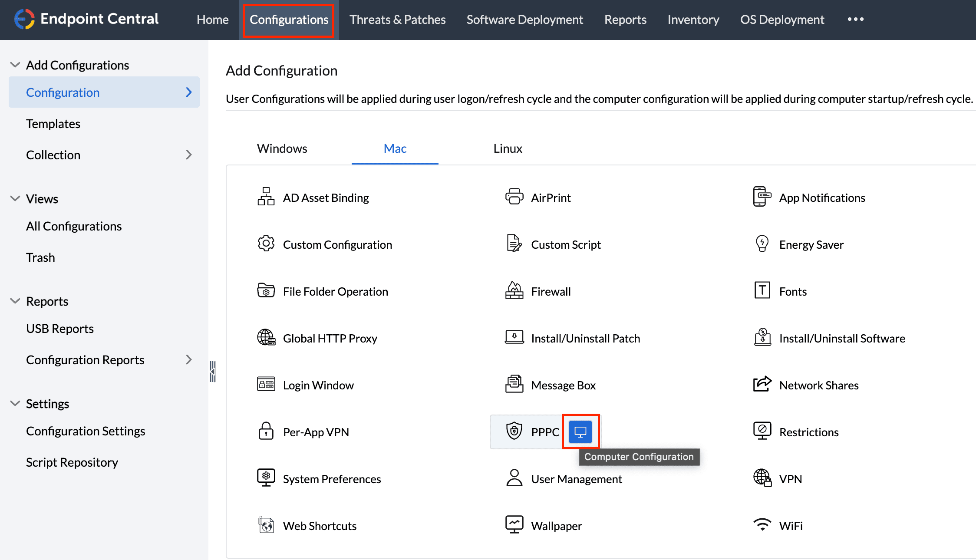Click the sidebar collapse handle
Screen dimensions: 976x560
(213, 372)
